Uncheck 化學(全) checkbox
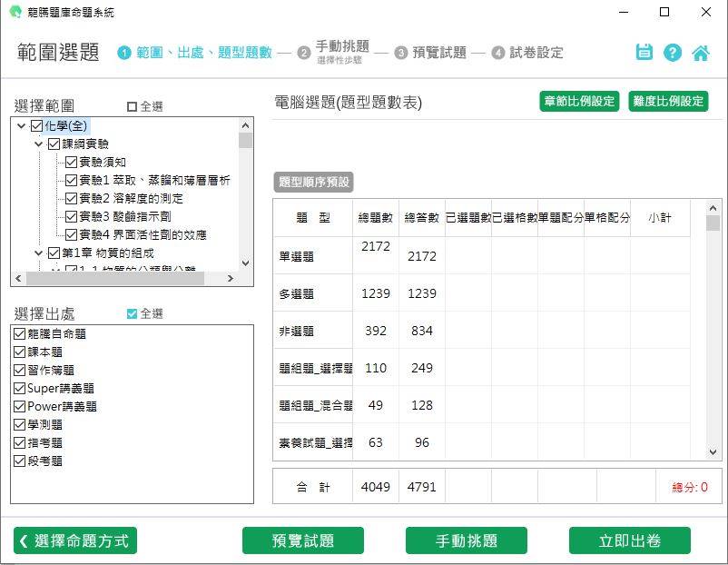This screenshot has height=565, width=728. [x=36, y=125]
